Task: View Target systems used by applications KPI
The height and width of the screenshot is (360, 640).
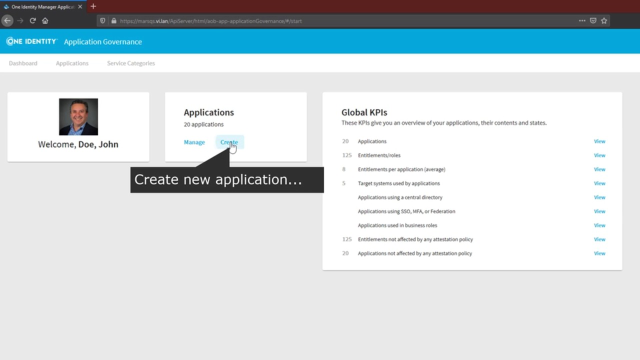Action: pos(600,183)
